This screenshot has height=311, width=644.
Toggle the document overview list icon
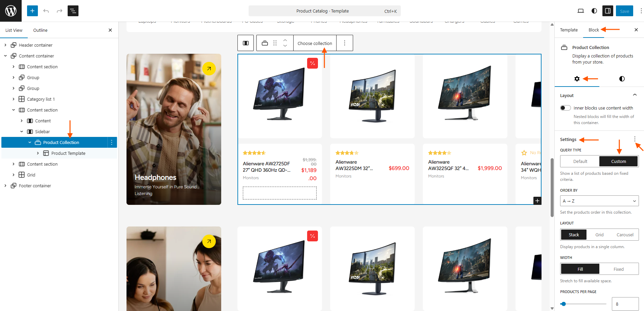pyautogui.click(x=73, y=11)
